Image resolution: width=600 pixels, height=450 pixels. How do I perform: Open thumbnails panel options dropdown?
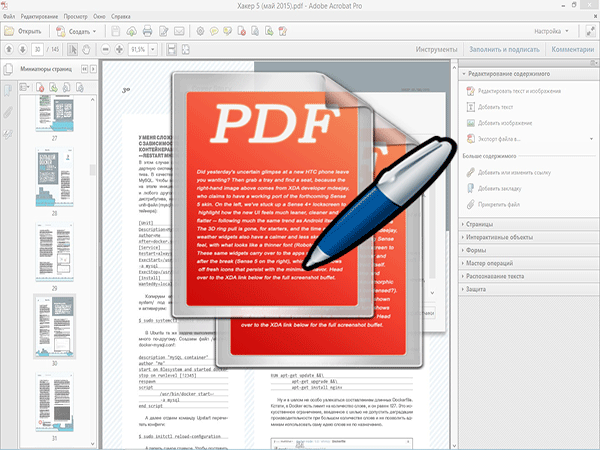(x=24, y=88)
